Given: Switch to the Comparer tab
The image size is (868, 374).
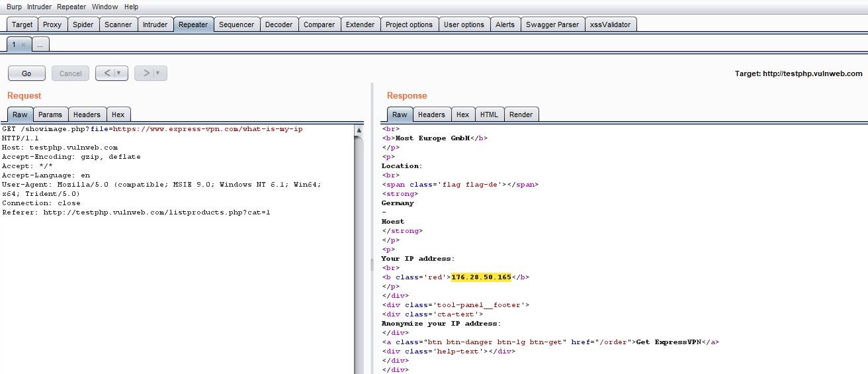Looking at the screenshot, I should (320, 24).
